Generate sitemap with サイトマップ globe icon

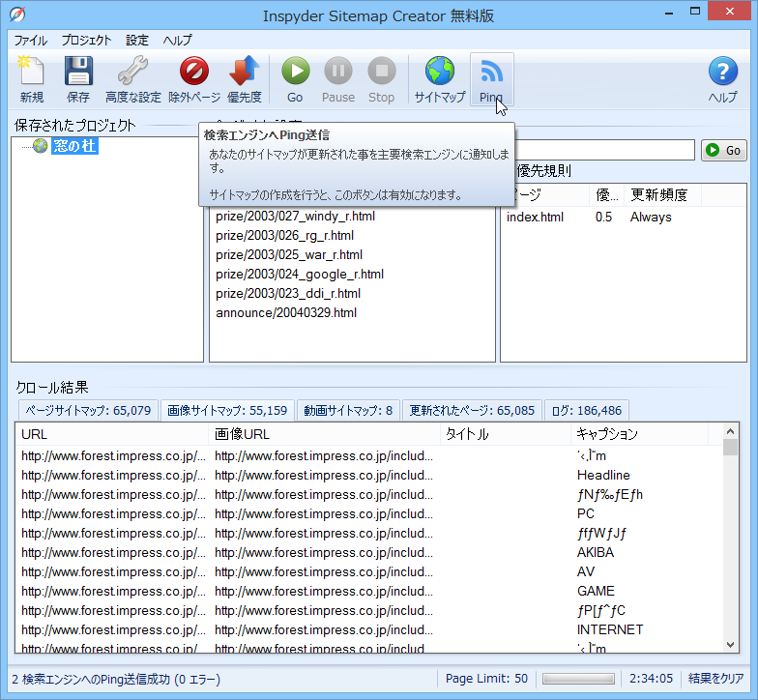[440, 79]
